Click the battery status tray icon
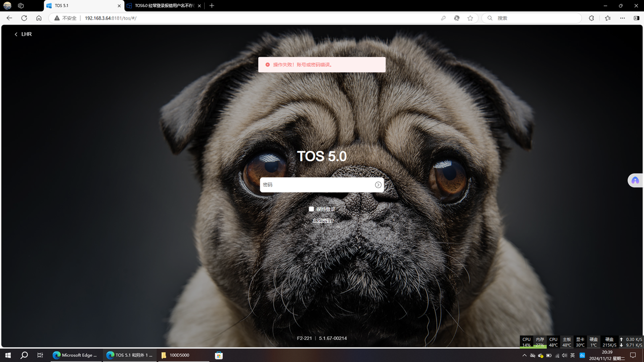 coord(549,355)
